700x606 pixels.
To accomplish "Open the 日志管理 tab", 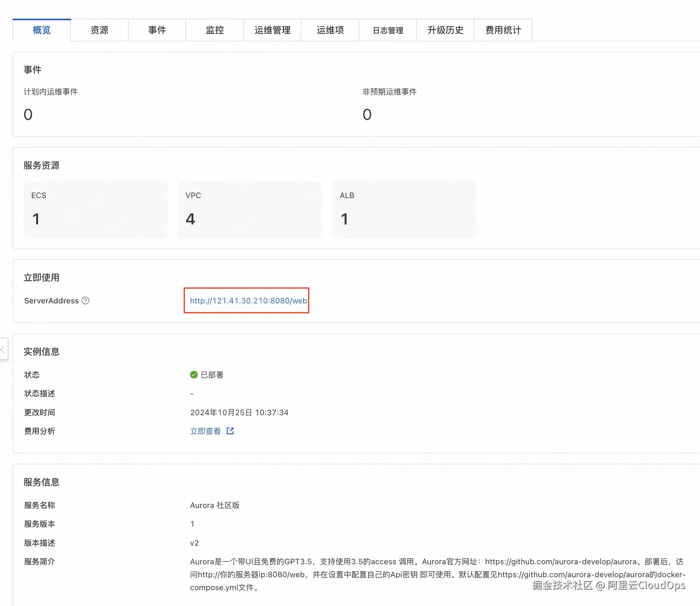I will (x=388, y=30).
